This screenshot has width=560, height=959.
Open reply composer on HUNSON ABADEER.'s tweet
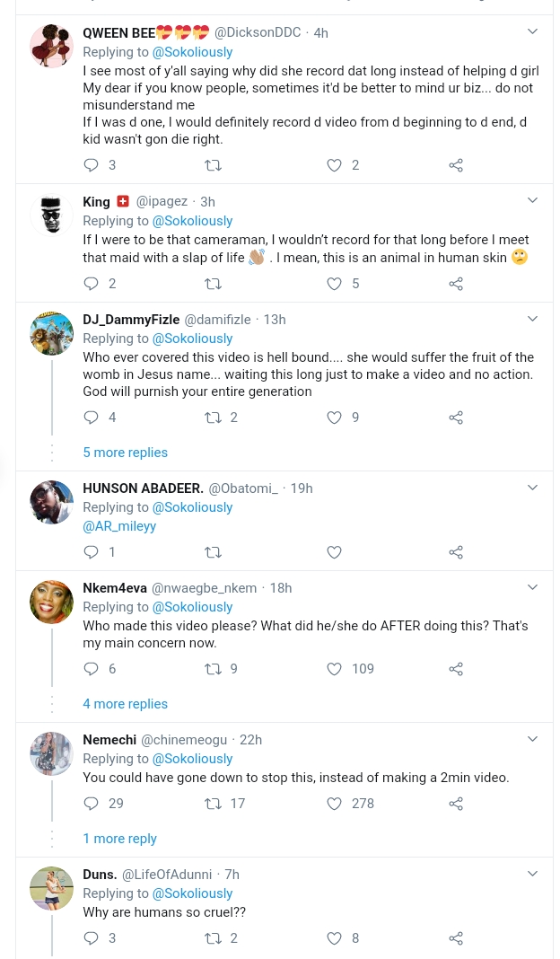(91, 552)
